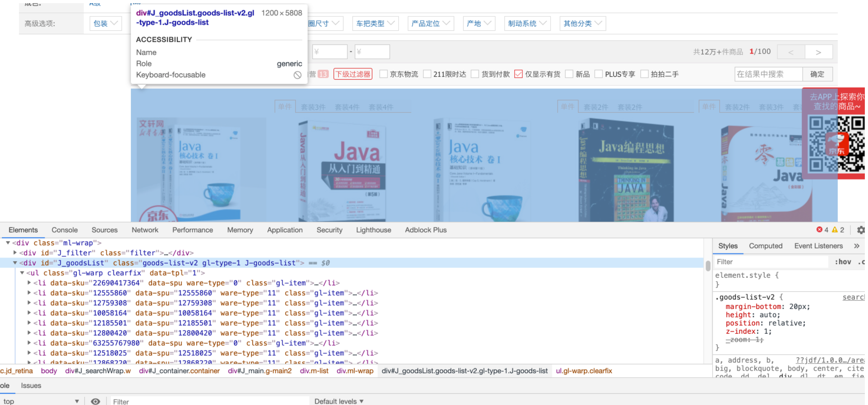Open the 包装 dropdown filter
The height and width of the screenshot is (405, 868).
tap(106, 23)
